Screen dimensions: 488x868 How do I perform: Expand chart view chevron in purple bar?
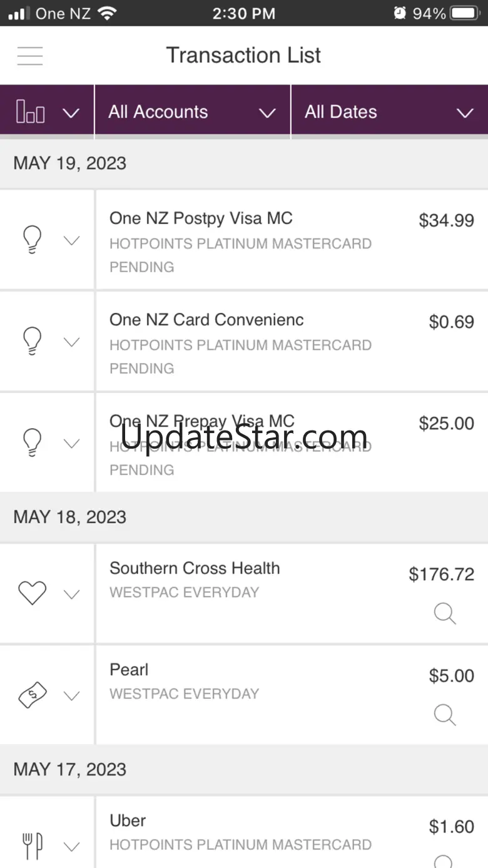(72, 113)
